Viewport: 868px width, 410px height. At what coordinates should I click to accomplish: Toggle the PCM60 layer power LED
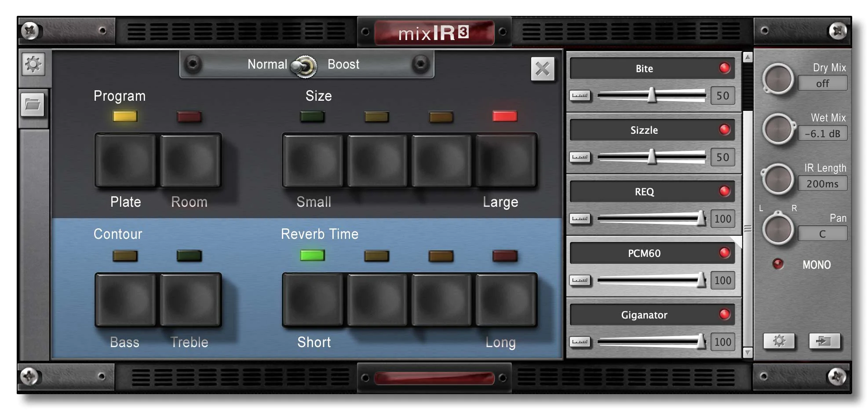tap(725, 253)
